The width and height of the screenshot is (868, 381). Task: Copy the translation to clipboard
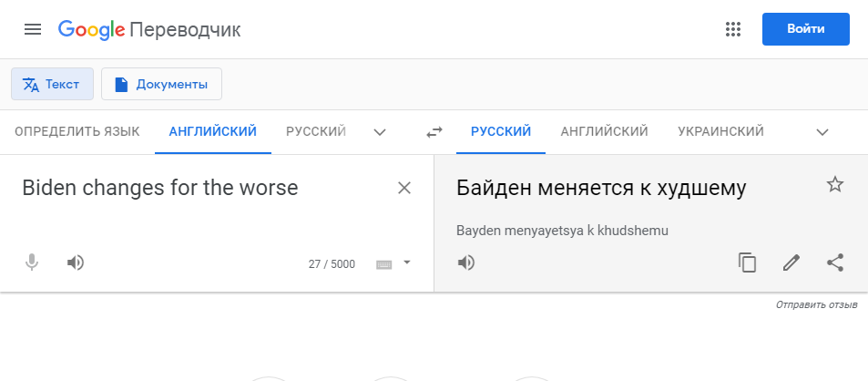coord(748,263)
